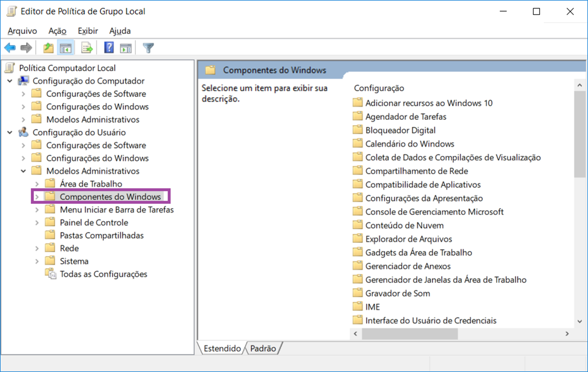The image size is (588, 372).
Task: Click folder icon beside Calendário do Windows
Action: [358, 143]
